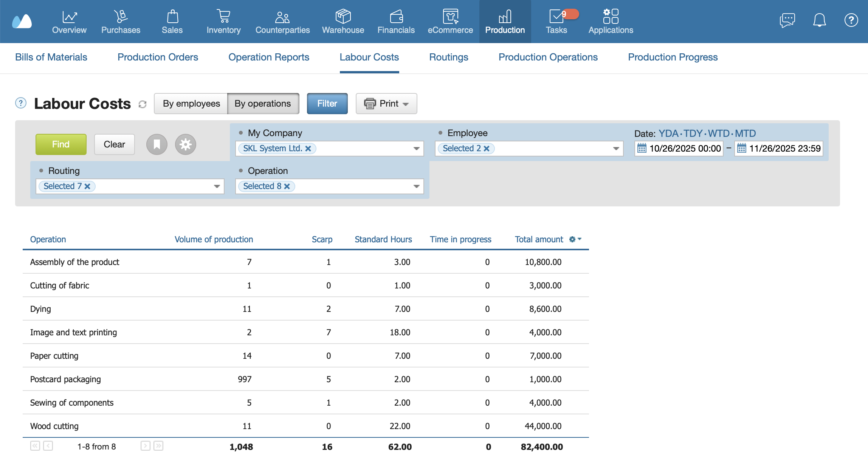Switch to the Routings tab
This screenshot has width=868, height=465.
tap(449, 57)
